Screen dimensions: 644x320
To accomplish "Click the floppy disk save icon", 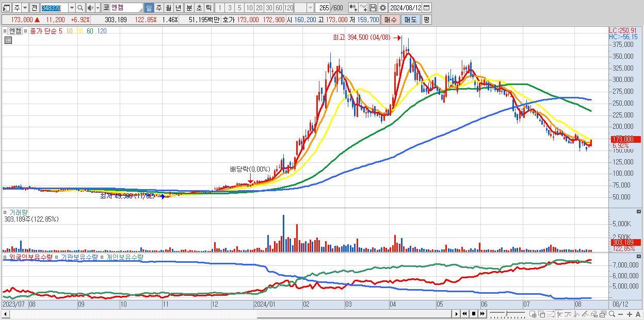I will 373,8.
